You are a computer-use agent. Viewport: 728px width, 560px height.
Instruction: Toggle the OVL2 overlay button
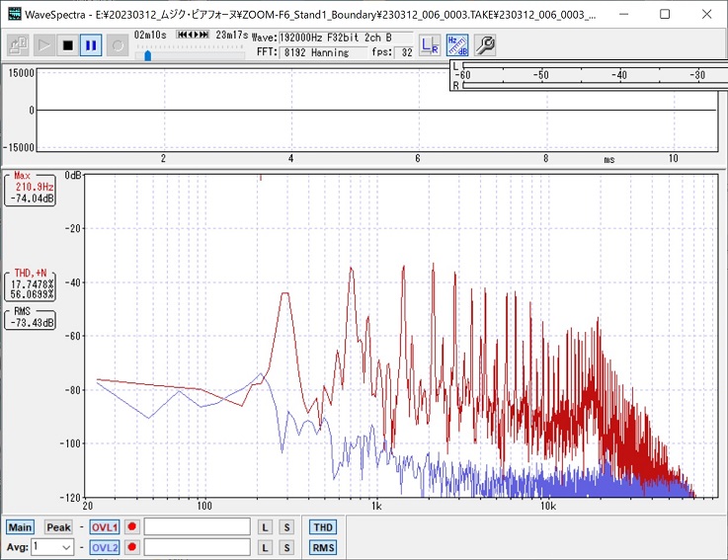coord(105,547)
